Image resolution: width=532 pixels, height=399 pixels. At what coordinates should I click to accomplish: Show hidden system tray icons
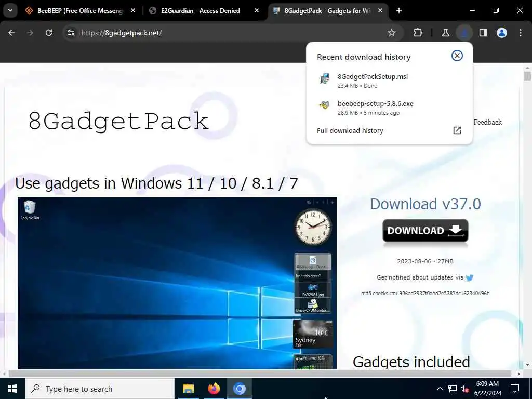click(x=440, y=389)
